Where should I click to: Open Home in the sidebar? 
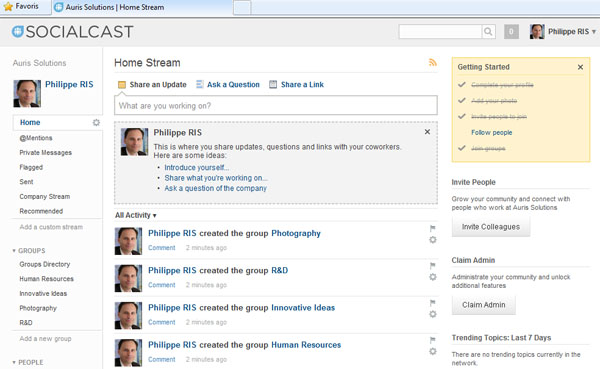pyautogui.click(x=30, y=122)
